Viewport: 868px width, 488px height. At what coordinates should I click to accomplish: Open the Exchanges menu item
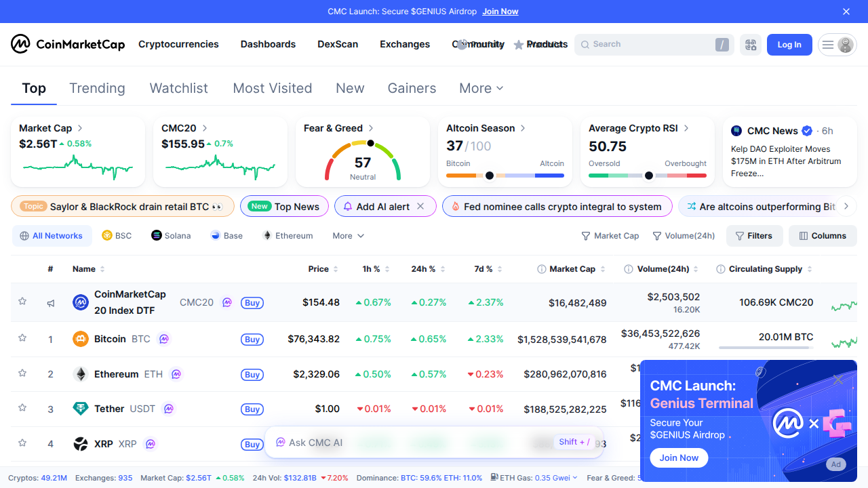[x=405, y=44]
